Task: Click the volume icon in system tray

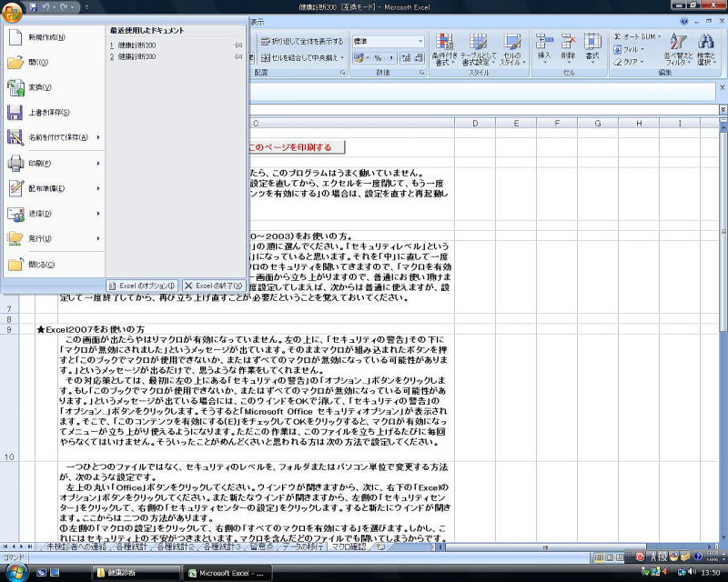Action: tap(692, 572)
